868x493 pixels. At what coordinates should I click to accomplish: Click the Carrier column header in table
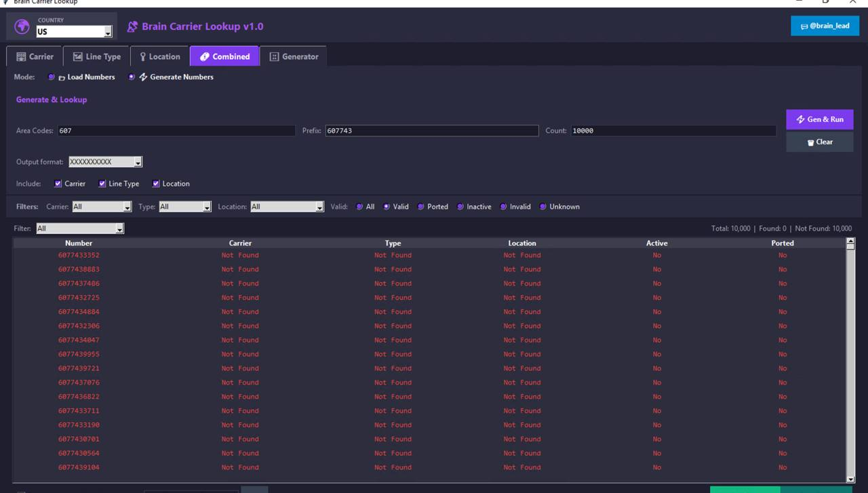(240, 243)
